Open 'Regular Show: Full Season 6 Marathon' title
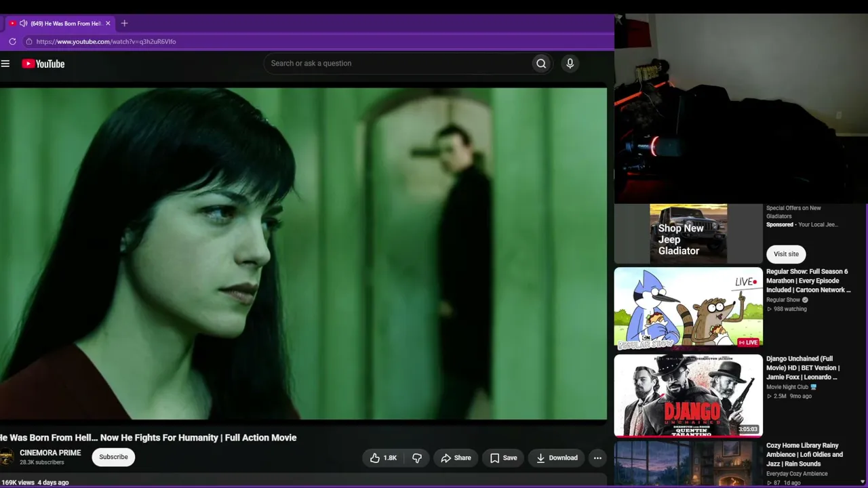This screenshot has width=868, height=488. click(808, 281)
